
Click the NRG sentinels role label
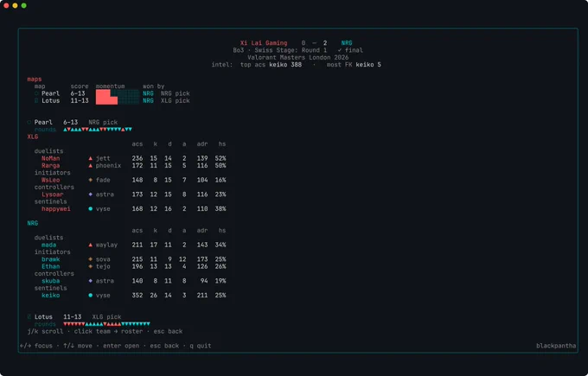(x=51, y=288)
